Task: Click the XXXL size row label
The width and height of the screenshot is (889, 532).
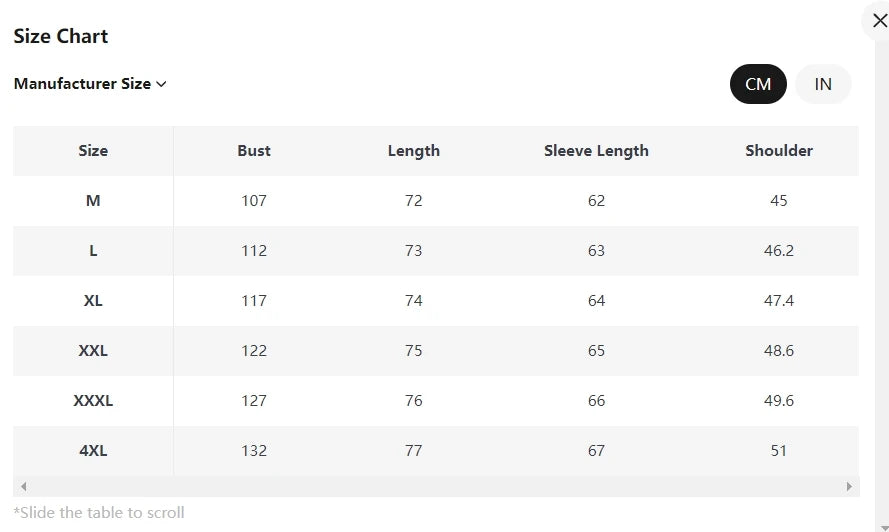Action: click(93, 400)
